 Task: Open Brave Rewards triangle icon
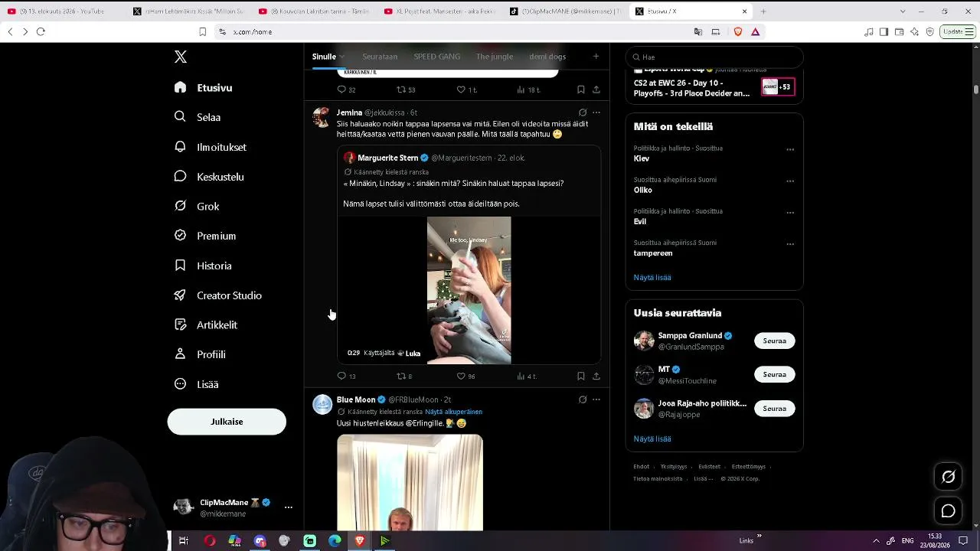click(756, 31)
